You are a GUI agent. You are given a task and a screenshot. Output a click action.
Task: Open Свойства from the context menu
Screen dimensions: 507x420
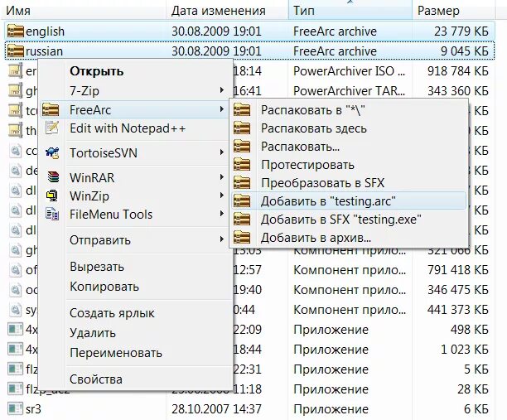(x=135, y=379)
